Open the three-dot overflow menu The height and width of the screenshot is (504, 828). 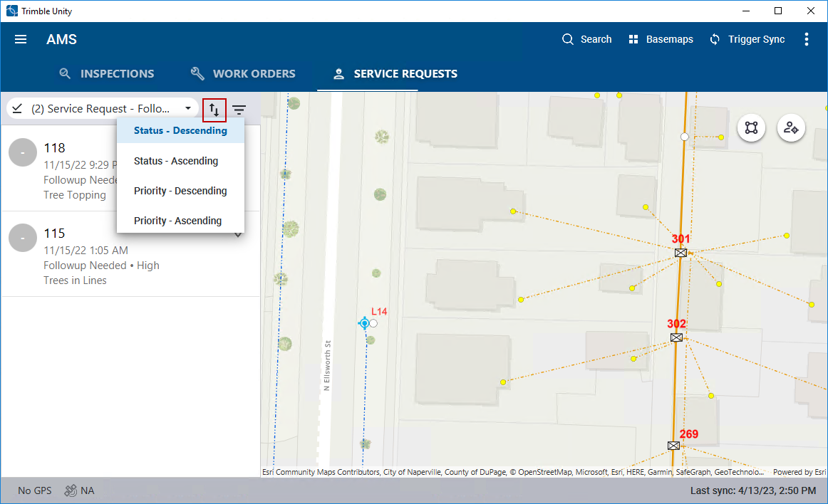point(807,39)
